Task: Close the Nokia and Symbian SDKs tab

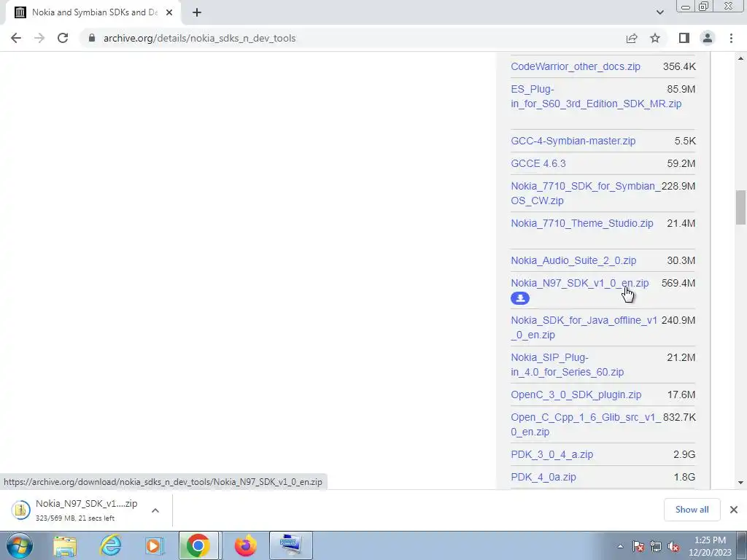Action: (169, 12)
